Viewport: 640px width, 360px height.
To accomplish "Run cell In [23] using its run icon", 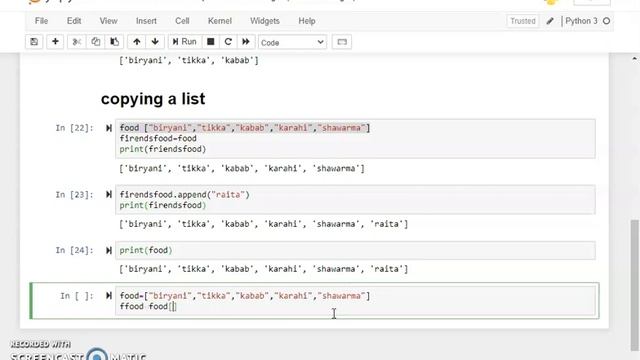I will point(109,195).
